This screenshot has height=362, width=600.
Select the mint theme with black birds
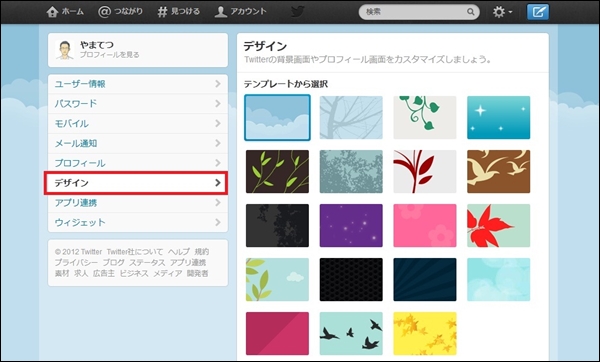click(351, 333)
